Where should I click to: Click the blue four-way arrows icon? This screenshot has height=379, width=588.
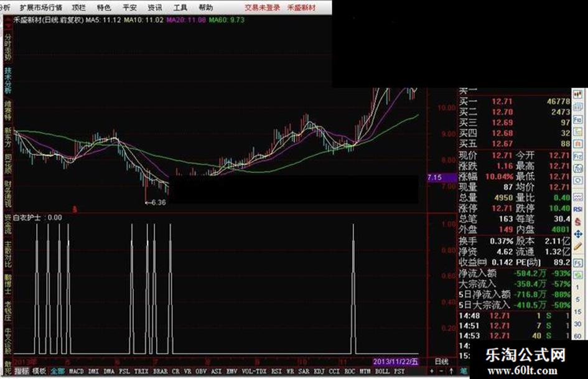(578, 235)
